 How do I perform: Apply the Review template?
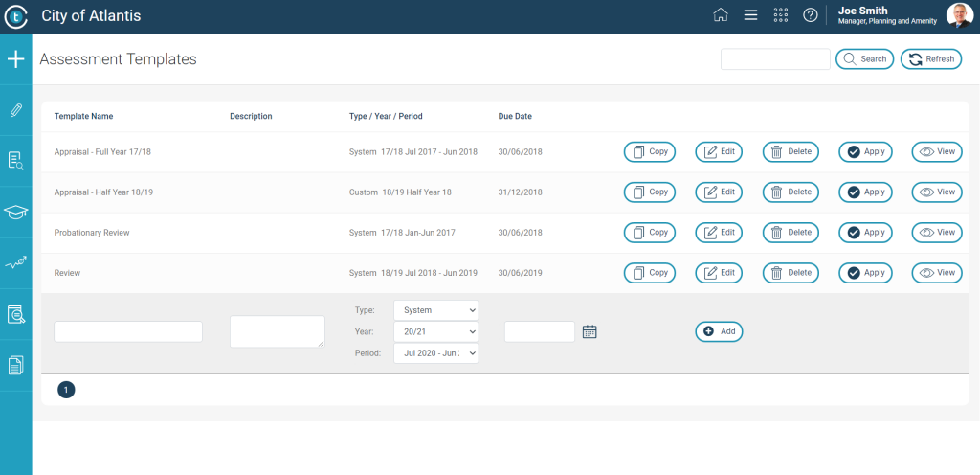pos(865,273)
